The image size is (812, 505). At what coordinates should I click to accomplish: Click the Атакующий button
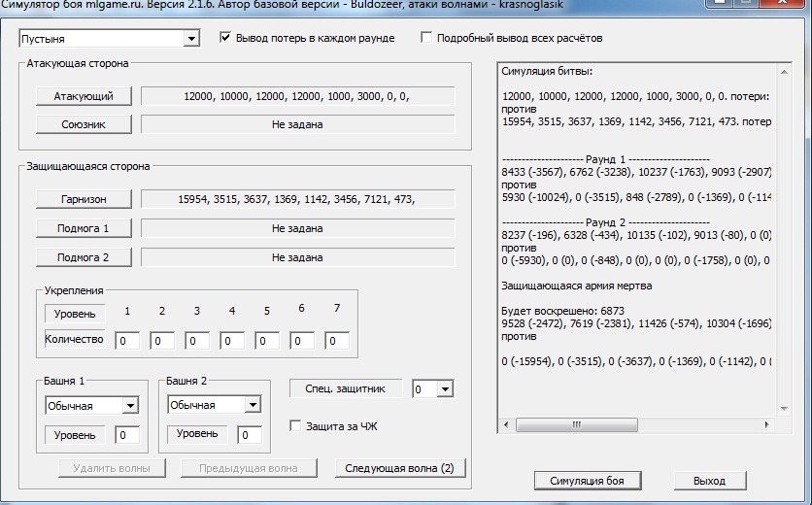coord(84,96)
